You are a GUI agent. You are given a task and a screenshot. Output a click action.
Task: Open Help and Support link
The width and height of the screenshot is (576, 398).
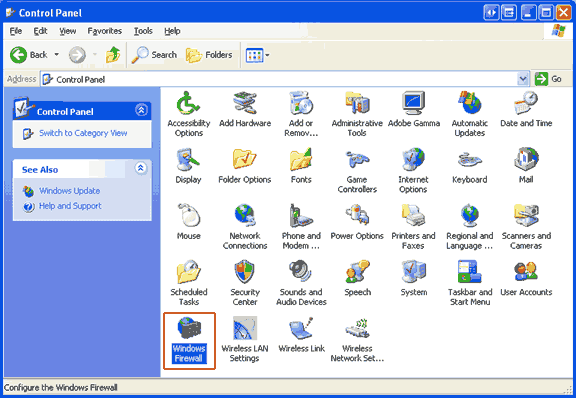point(70,206)
